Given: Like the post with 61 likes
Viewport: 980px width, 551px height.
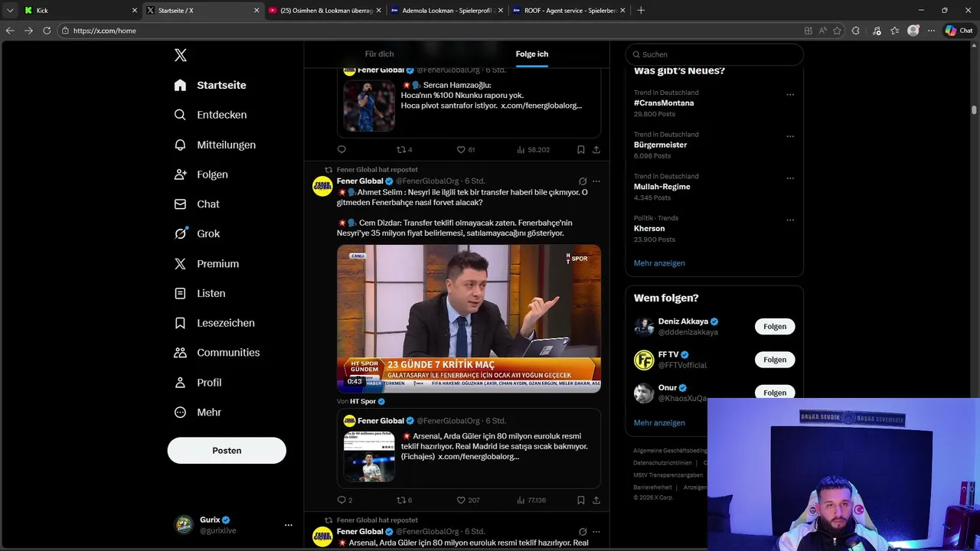Looking at the screenshot, I should coord(465,149).
